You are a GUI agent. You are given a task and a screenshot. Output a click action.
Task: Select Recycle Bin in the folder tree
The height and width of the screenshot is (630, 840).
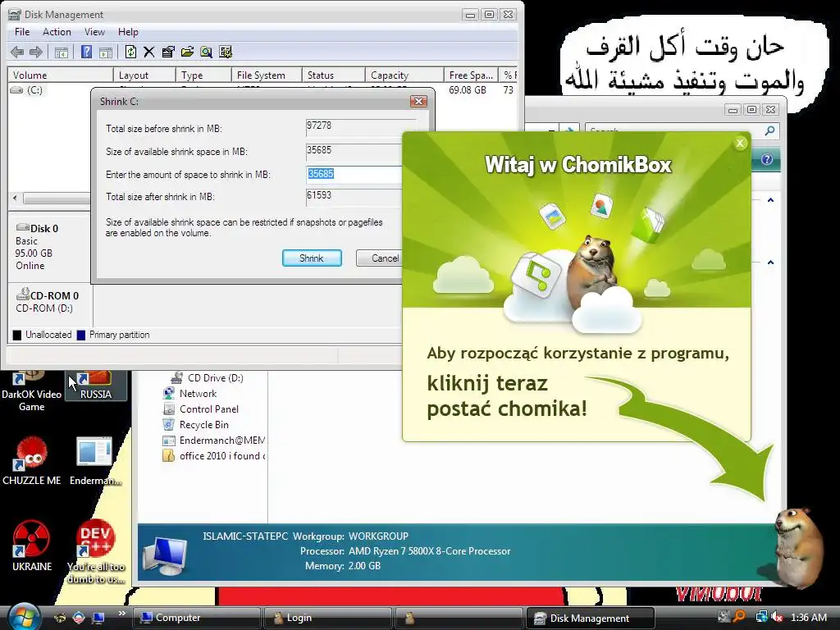(195, 425)
